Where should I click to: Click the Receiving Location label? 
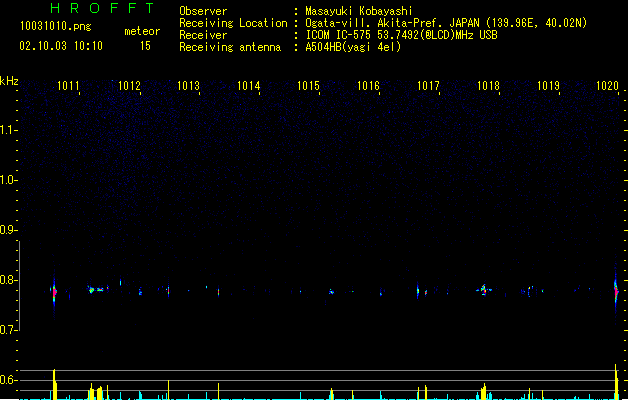233,23
